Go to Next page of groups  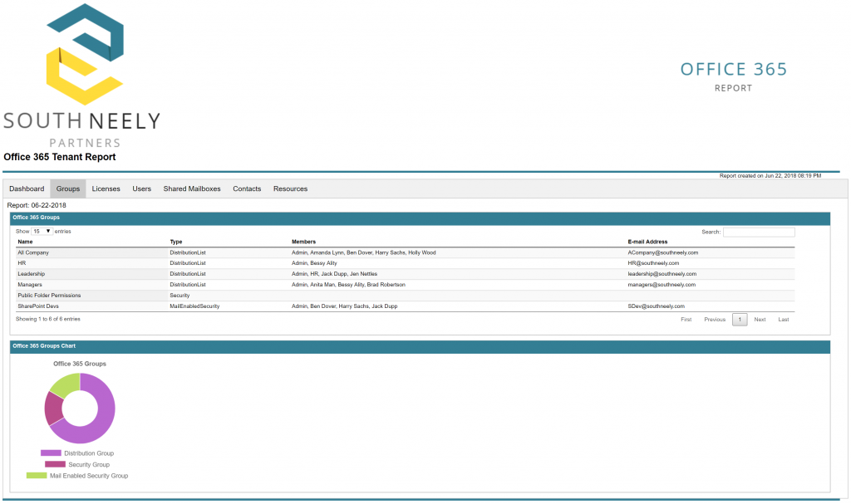(760, 320)
